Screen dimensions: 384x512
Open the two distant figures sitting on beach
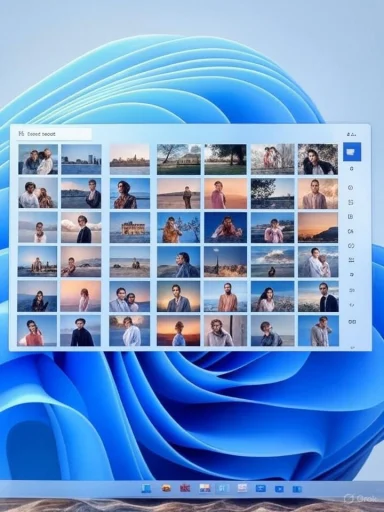tap(130, 261)
